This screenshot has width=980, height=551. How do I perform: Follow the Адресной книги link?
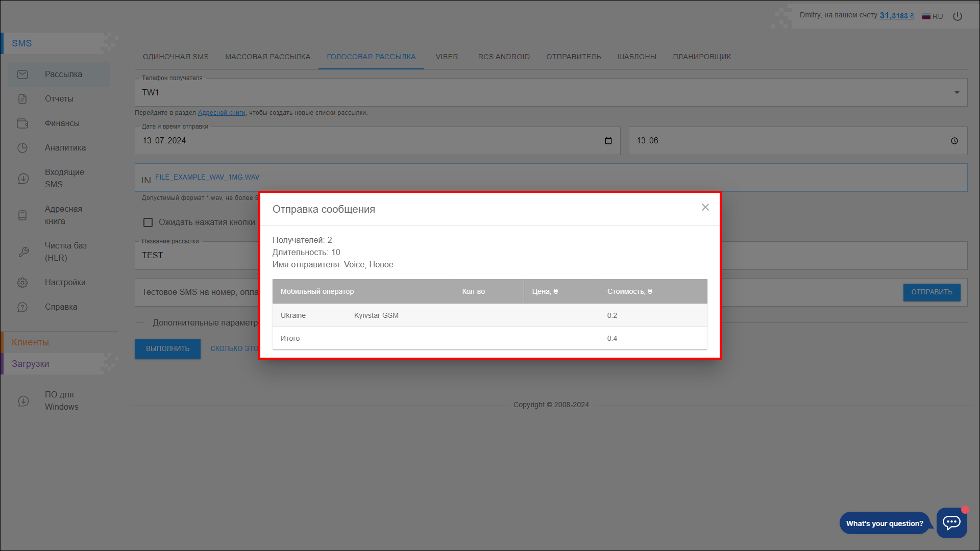click(222, 113)
